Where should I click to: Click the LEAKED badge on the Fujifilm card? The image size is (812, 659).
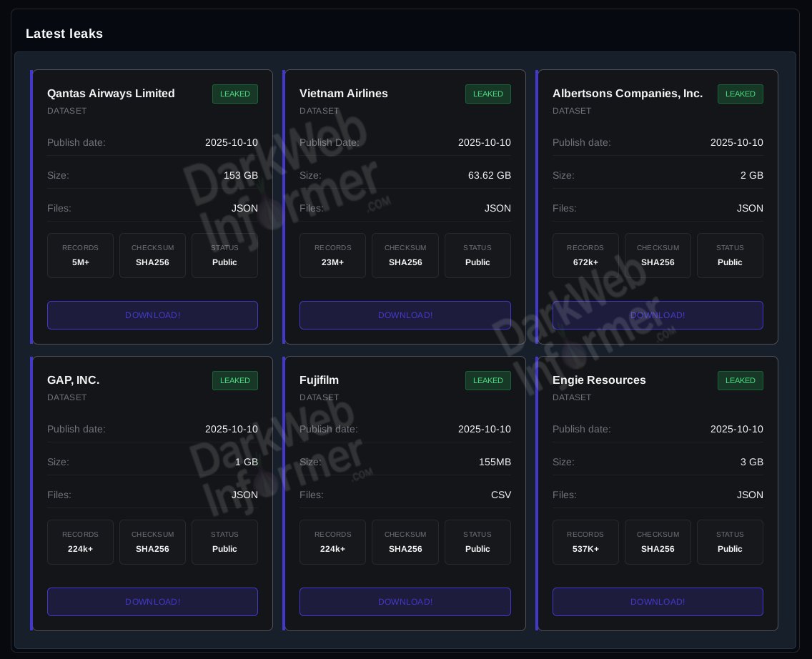click(x=488, y=380)
